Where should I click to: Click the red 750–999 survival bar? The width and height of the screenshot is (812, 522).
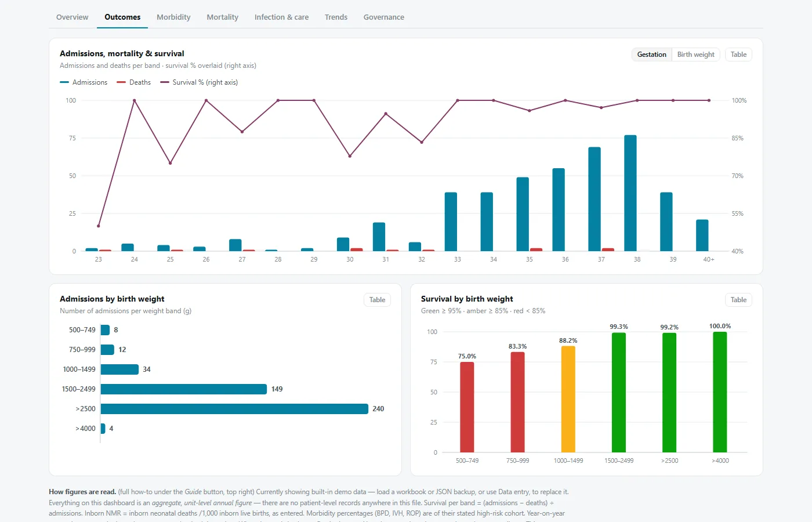point(517,403)
